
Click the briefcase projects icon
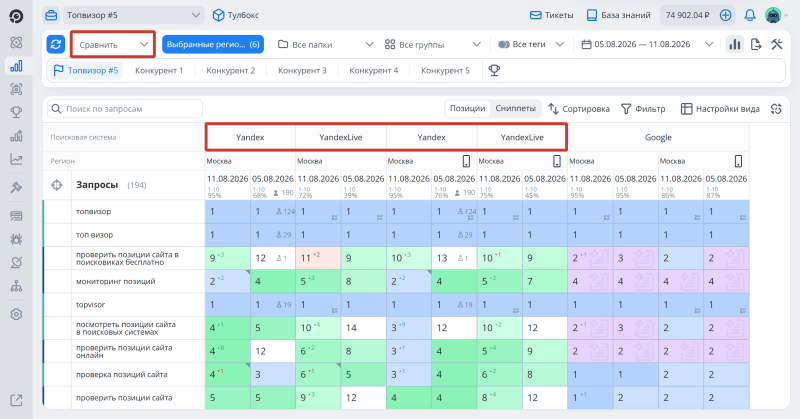pos(51,15)
